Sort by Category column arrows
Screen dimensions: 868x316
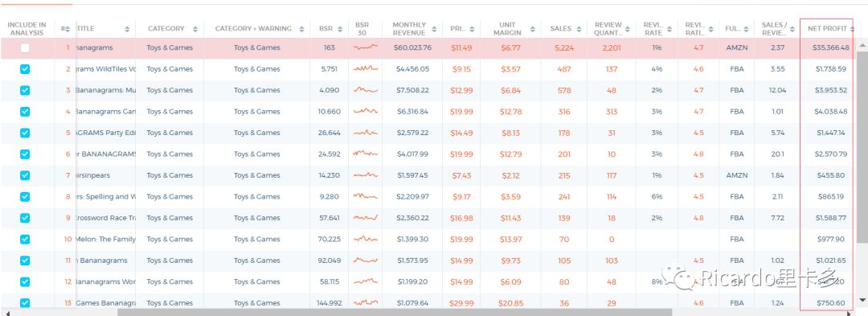[194, 29]
